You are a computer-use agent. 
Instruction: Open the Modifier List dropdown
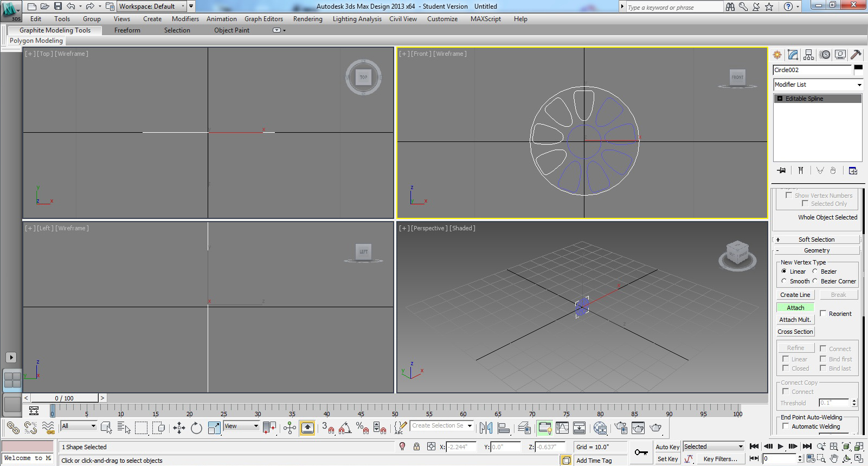click(x=818, y=85)
